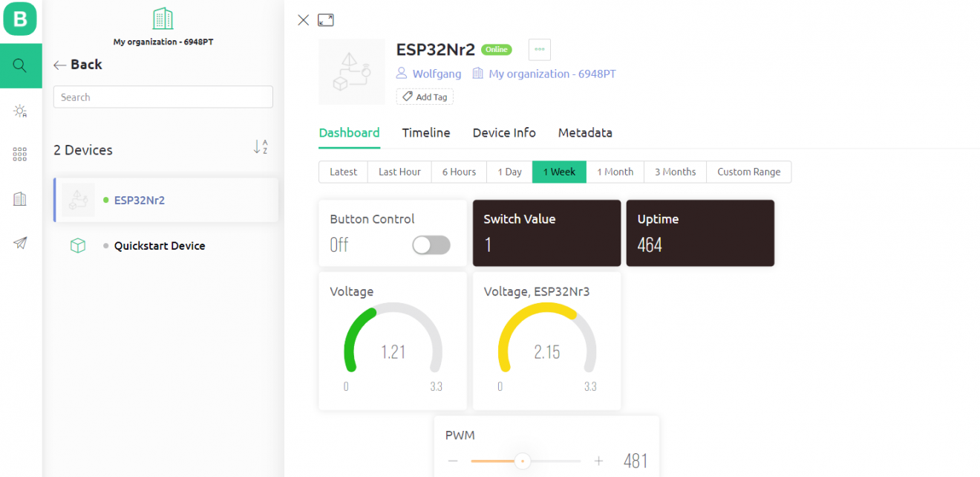Viewport: 980px width, 477px height.
Task: Click the Add Tag button
Action: (425, 97)
